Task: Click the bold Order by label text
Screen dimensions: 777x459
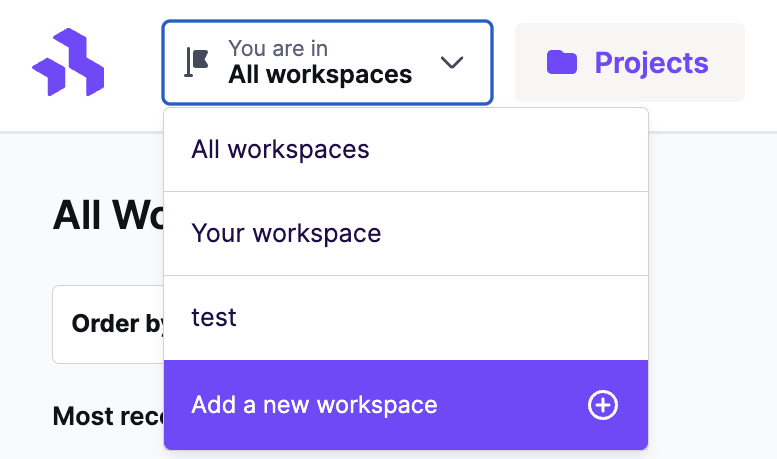Action: coord(118,324)
